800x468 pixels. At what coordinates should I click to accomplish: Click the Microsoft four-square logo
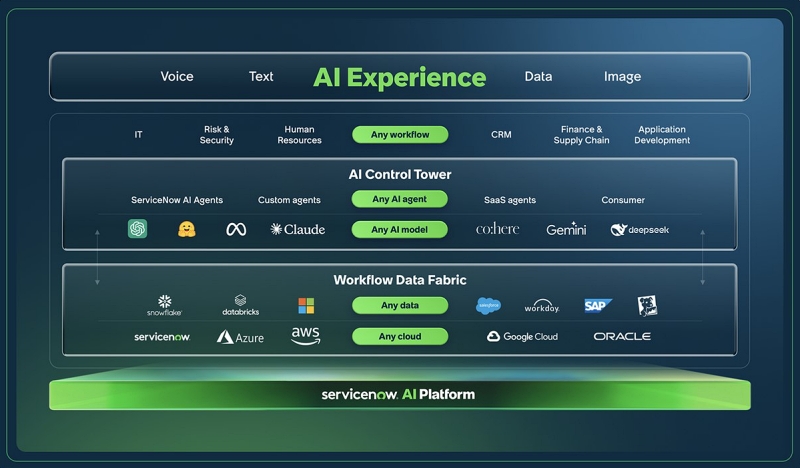click(306, 305)
